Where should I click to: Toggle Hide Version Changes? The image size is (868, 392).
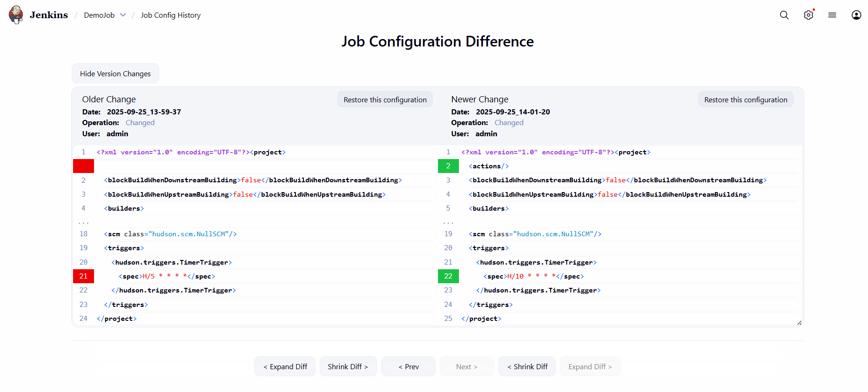click(x=115, y=73)
